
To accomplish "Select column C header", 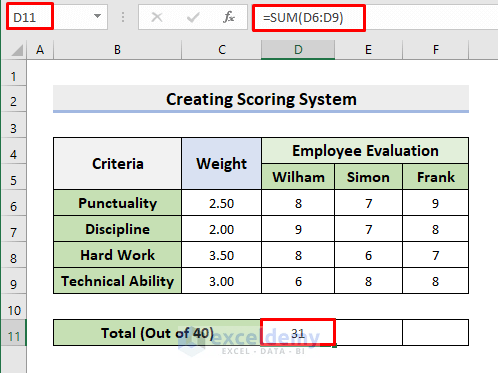I will tap(222, 50).
